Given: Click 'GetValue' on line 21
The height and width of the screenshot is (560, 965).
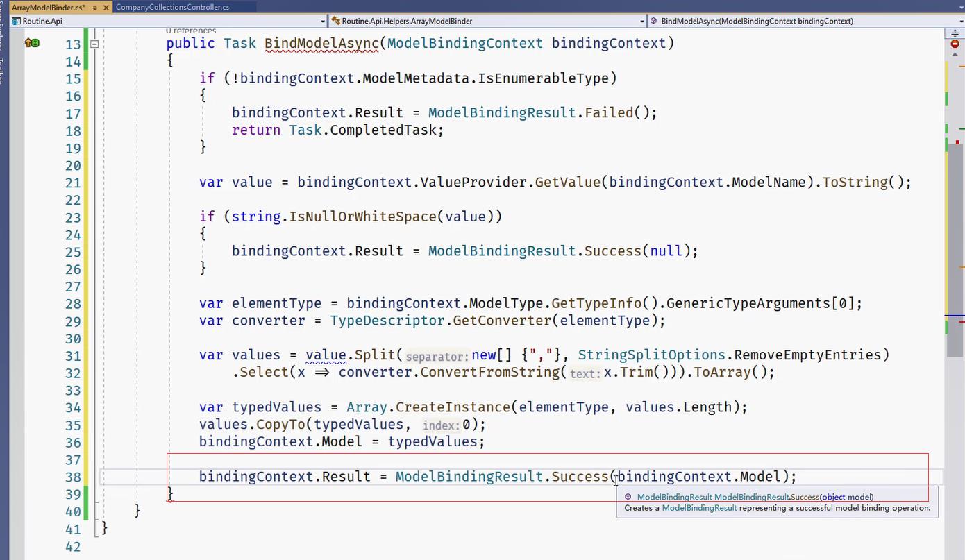Looking at the screenshot, I should pos(568,182).
